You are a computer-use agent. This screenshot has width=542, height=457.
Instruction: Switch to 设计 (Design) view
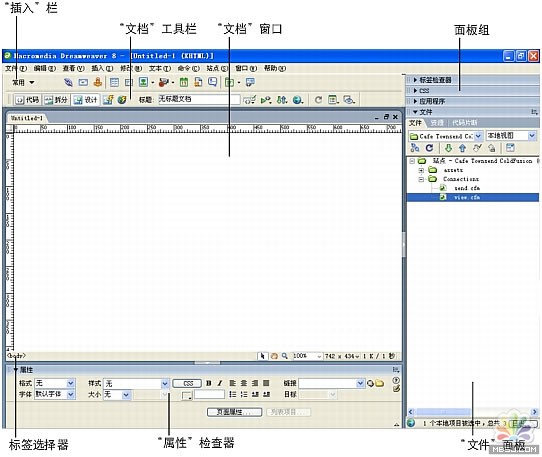click(85, 100)
